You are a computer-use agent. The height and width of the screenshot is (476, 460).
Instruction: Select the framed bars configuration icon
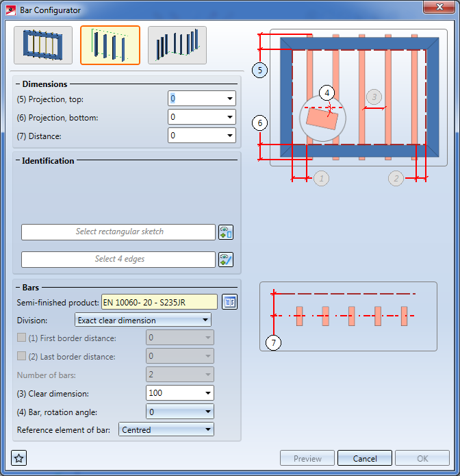(x=43, y=45)
